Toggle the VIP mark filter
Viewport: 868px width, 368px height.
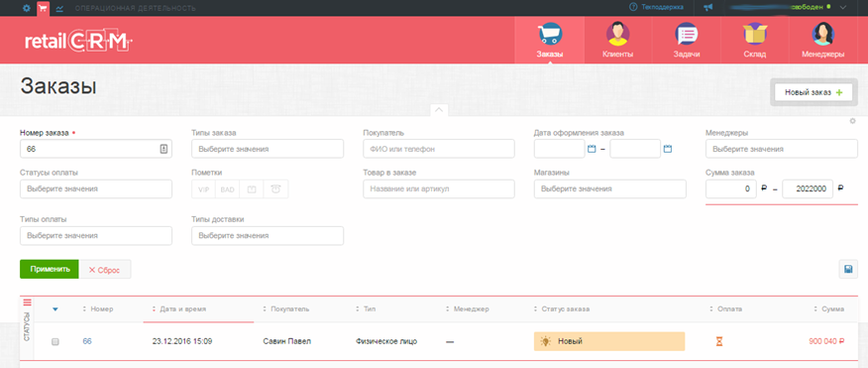(x=204, y=189)
